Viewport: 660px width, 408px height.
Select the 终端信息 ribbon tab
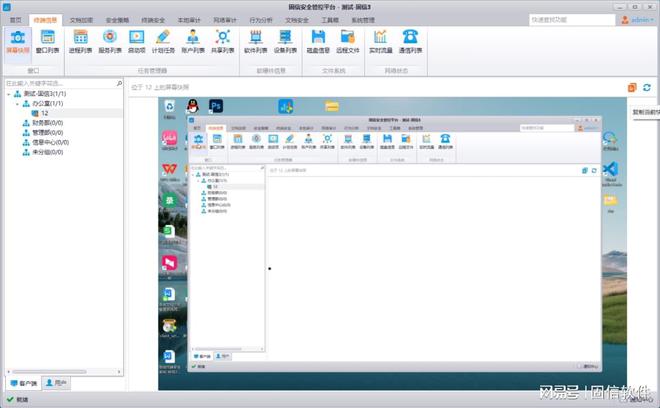click(x=45, y=20)
